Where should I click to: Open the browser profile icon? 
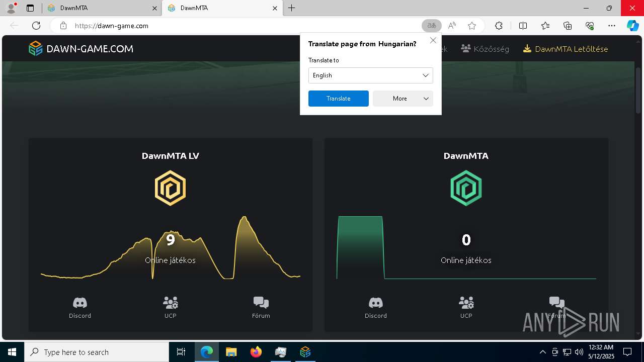point(11,8)
